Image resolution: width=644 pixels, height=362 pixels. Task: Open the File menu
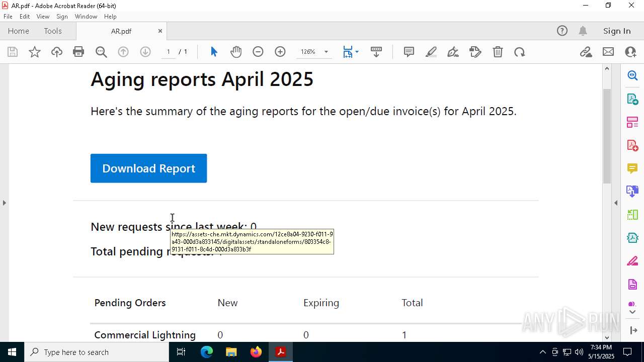click(8, 17)
